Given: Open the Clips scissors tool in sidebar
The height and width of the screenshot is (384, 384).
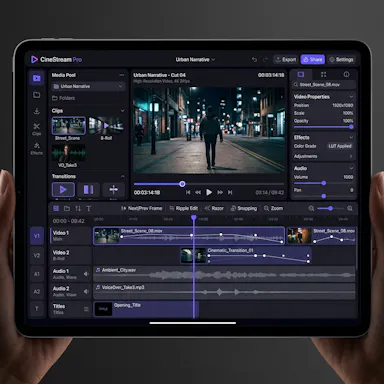Looking at the screenshot, I should (37, 129).
